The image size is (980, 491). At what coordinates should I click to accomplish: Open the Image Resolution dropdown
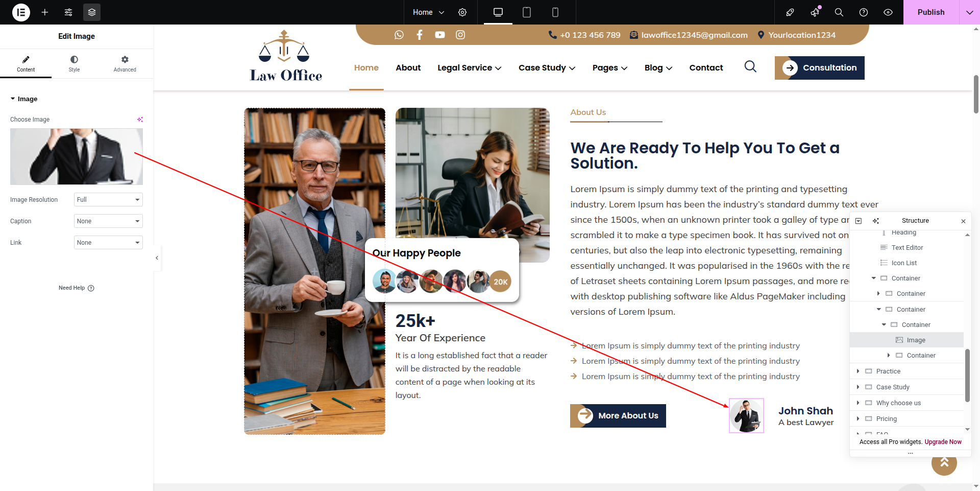click(108, 200)
